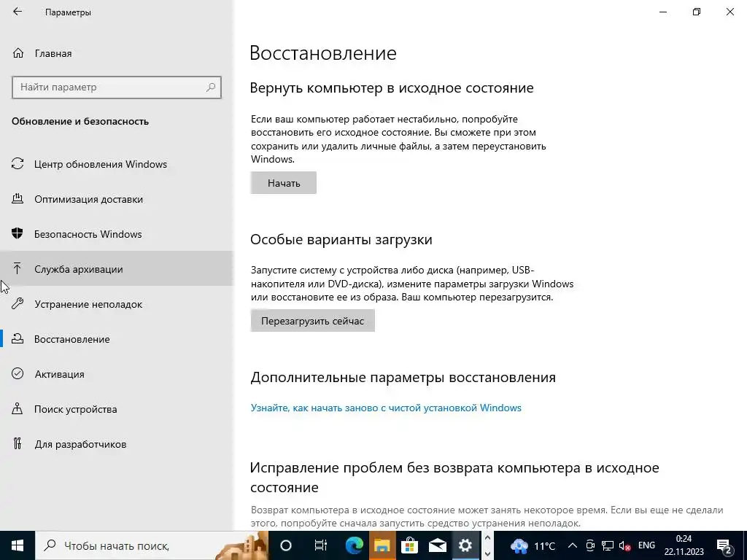Open File Explorer from taskbar

tap(382, 545)
